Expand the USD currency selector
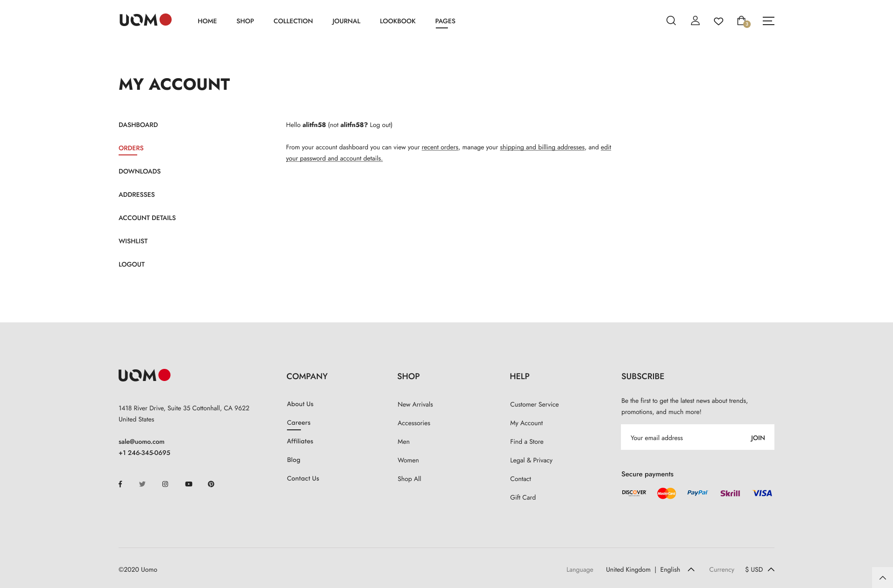Image resolution: width=893 pixels, height=588 pixels. (x=760, y=569)
